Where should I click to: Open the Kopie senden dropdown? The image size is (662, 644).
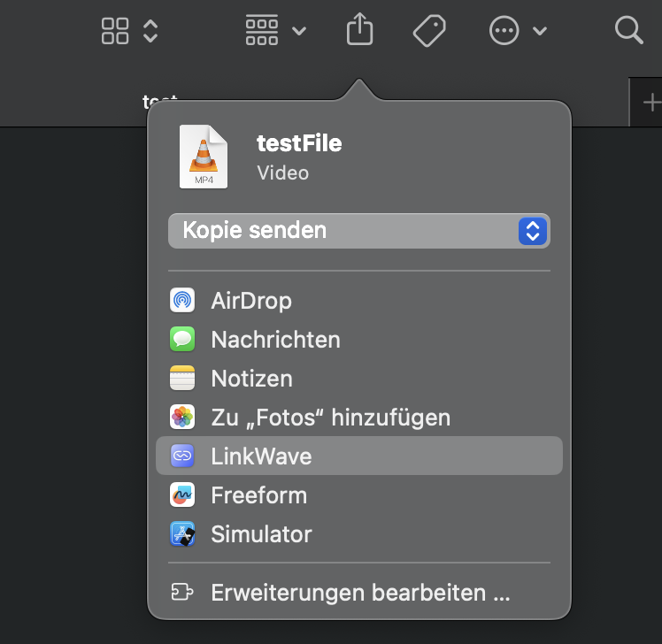358,231
